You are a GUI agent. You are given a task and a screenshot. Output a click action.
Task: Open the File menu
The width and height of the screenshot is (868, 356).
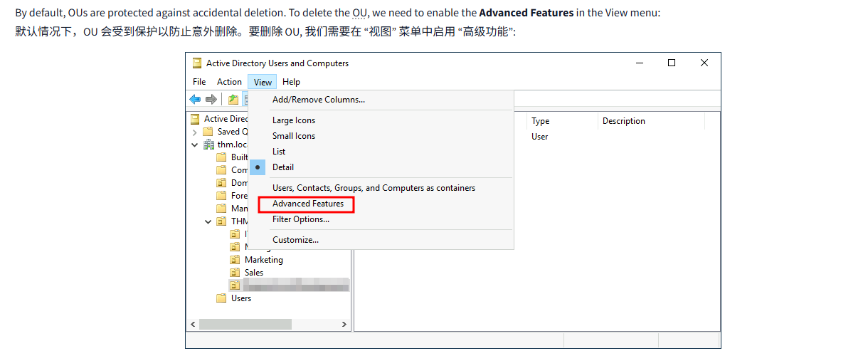click(x=199, y=82)
